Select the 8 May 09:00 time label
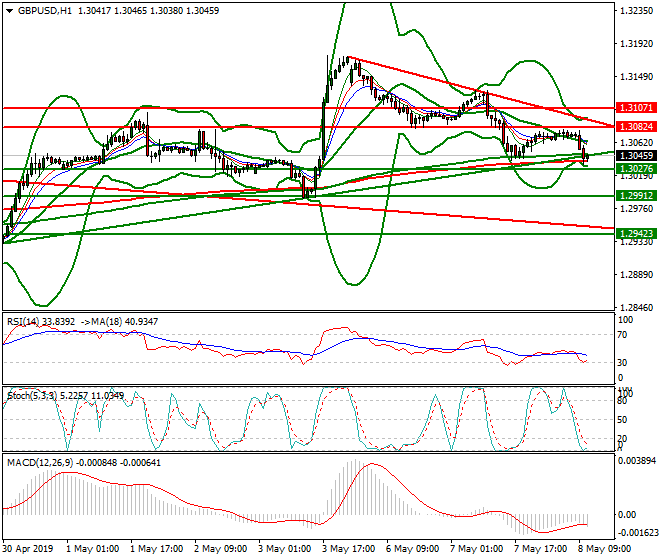Screen dimensions: 660x560 pos(604,549)
